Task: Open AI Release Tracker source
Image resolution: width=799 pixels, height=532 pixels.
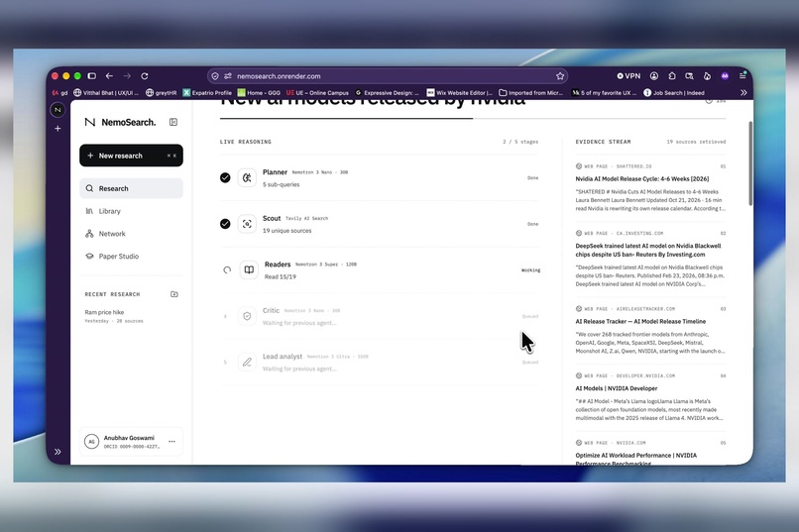Action: [x=640, y=321]
